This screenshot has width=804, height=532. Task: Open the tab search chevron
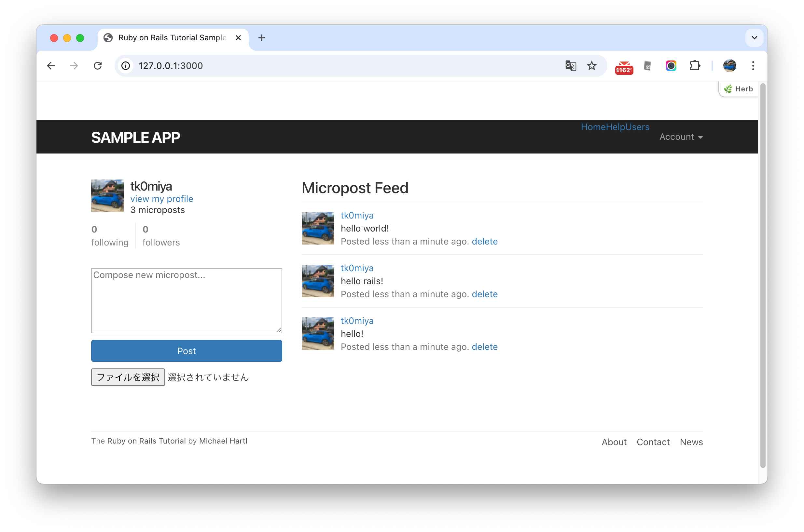pyautogui.click(x=754, y=38)
